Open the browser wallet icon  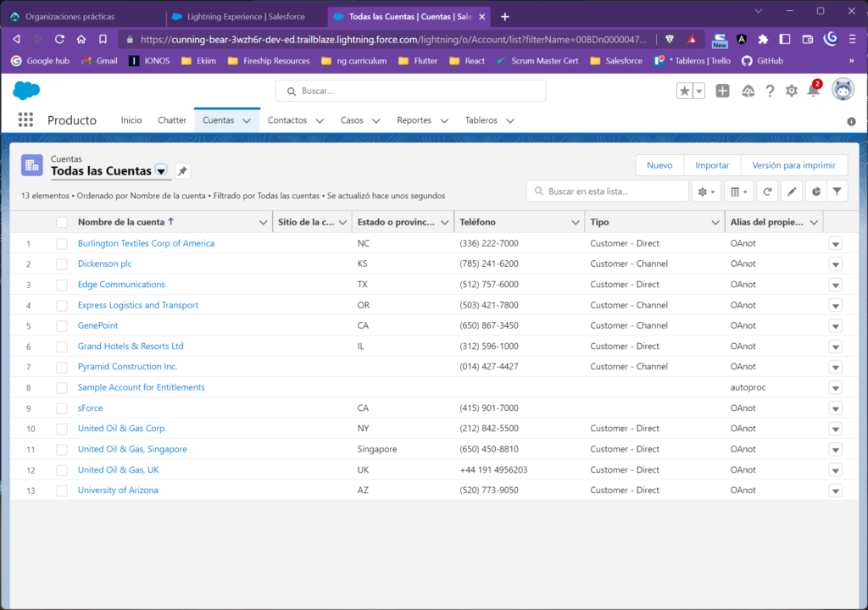(x=808, y=39)
